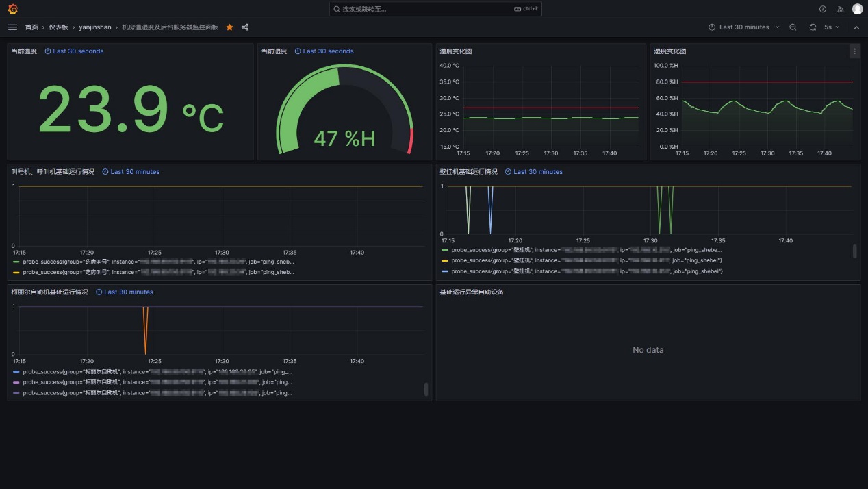Open the news feed icon
This screenshot has width=868, height=489.
(841, 9)
